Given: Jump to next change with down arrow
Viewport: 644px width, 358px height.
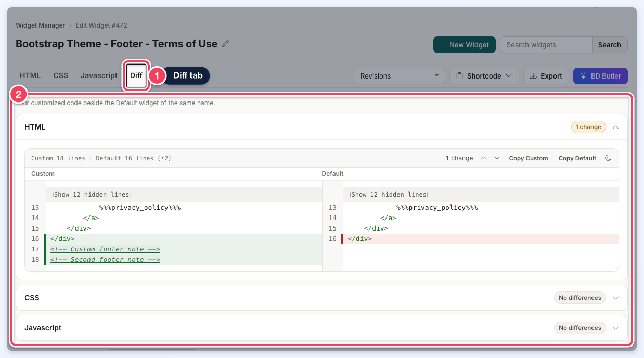Looking at the screenshot, I should coord(497,158).
